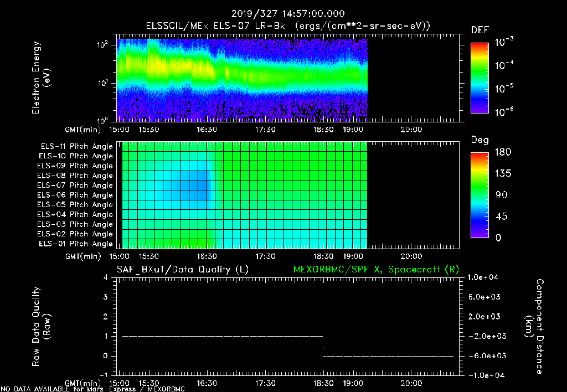Click the 10⁻³ label on DEF scale

504,42
